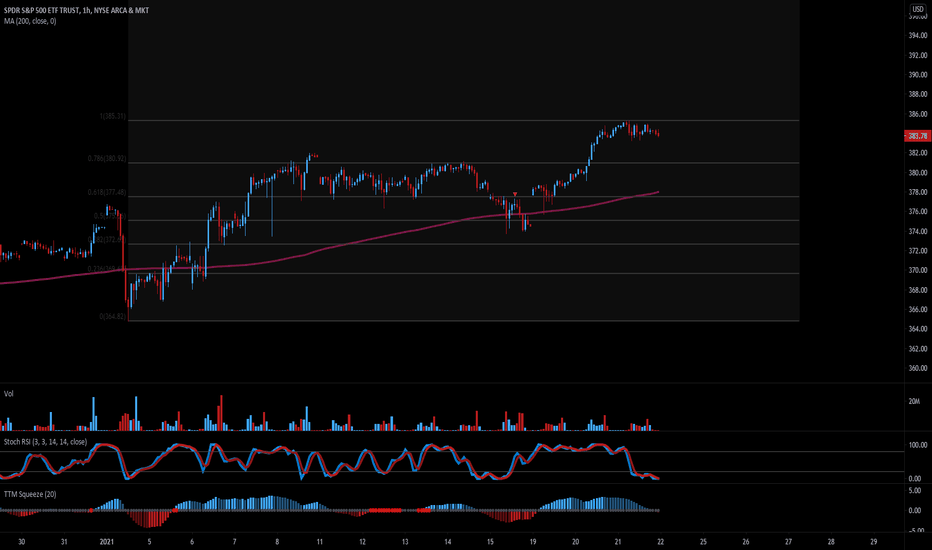This screenshot has width=932, height=550.
Task: Click the Vol indicator legend
Action: 8,394
